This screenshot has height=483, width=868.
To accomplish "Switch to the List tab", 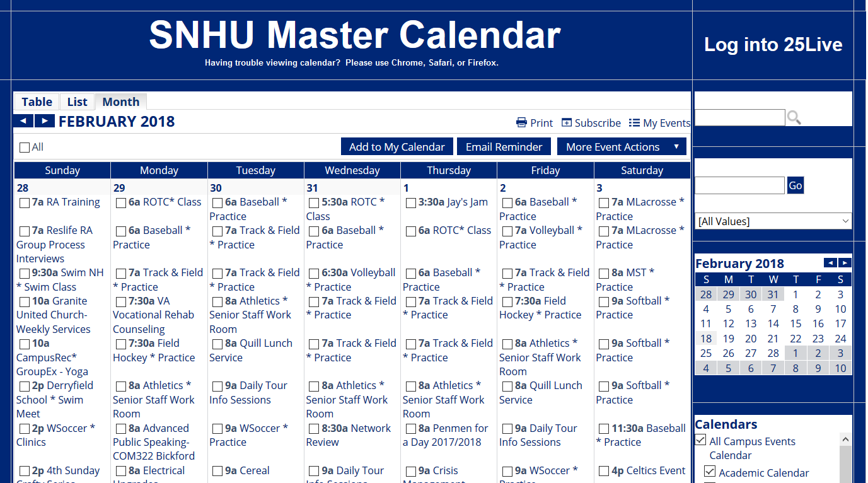I will (77, 102).
